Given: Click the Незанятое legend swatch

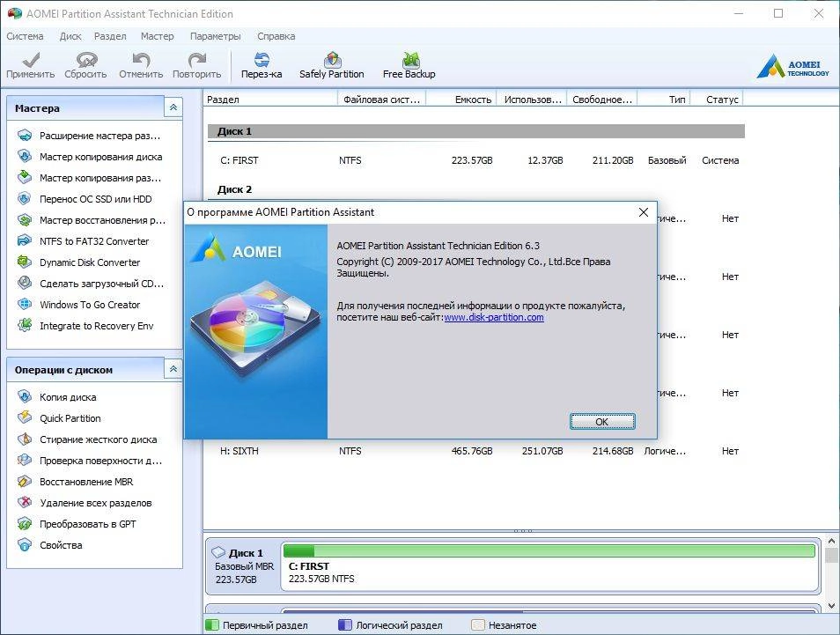Looking at the screenshot, I should [x=477, y=624].
